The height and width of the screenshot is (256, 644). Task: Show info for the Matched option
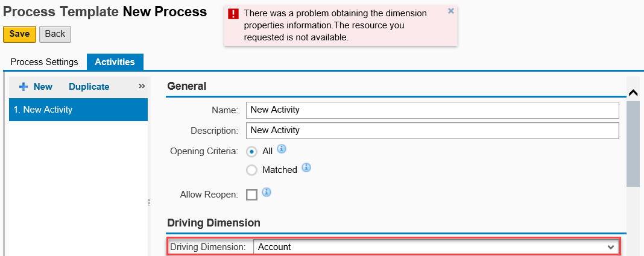click(x=306, y=167)
